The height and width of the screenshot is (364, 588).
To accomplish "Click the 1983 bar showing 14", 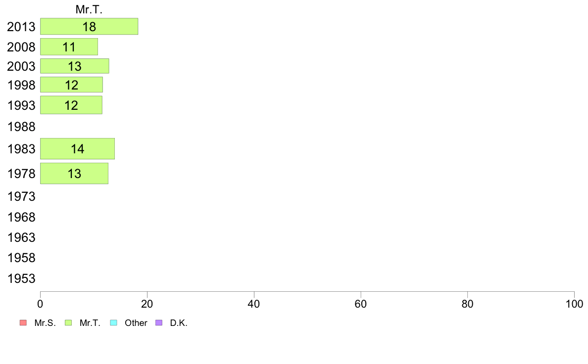I will tap(78, 149).
